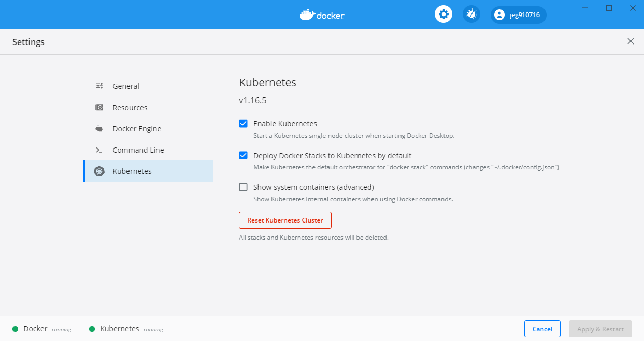644x341 pixels.
Task: Click the Settings title text
Action: pos(28,42)
